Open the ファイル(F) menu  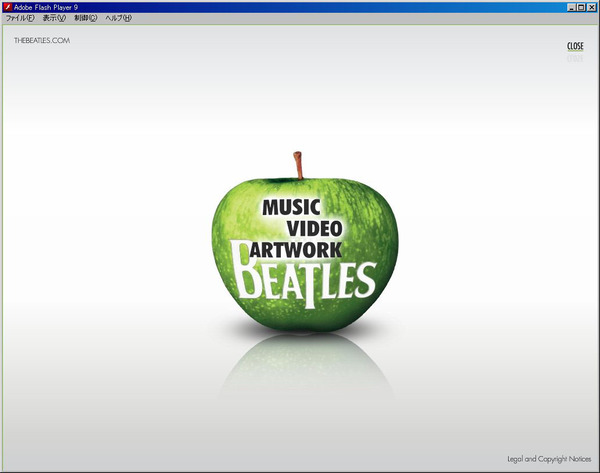point(20,18)
